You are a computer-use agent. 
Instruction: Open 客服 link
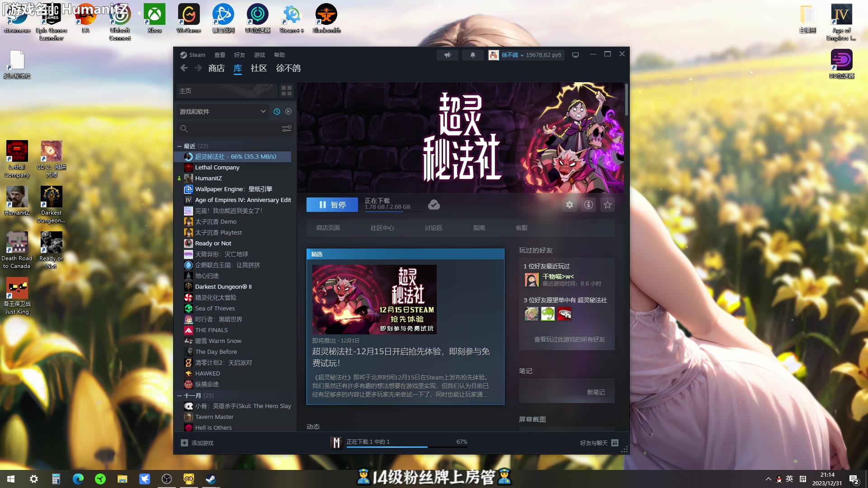pyautogui.click(x=522, y=228)
